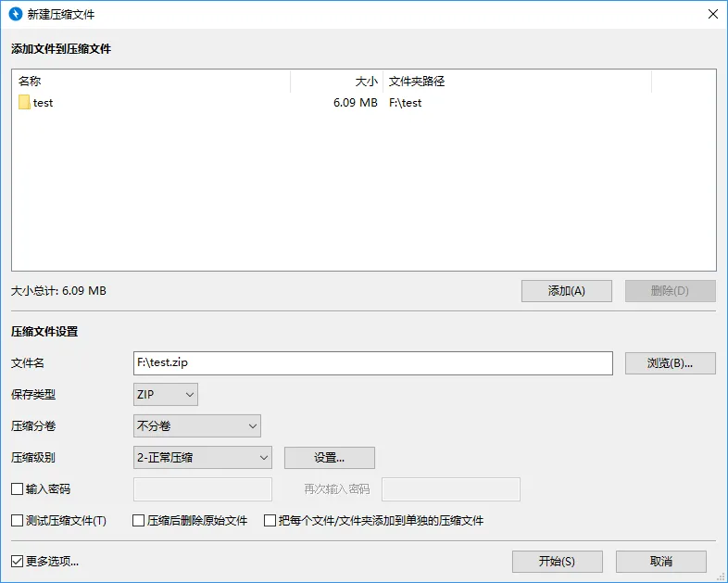Expand the 压缩分卷 不分卷 dropdown
The width and height of the screenshot is (728, 583).
[x=197, y=426]
